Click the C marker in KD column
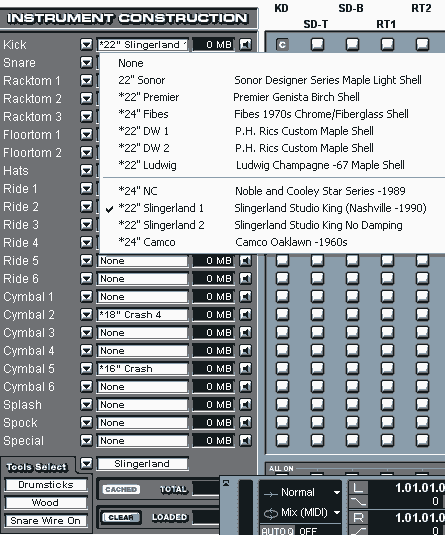Screen dimensions: 445x535 click(282, 45)
